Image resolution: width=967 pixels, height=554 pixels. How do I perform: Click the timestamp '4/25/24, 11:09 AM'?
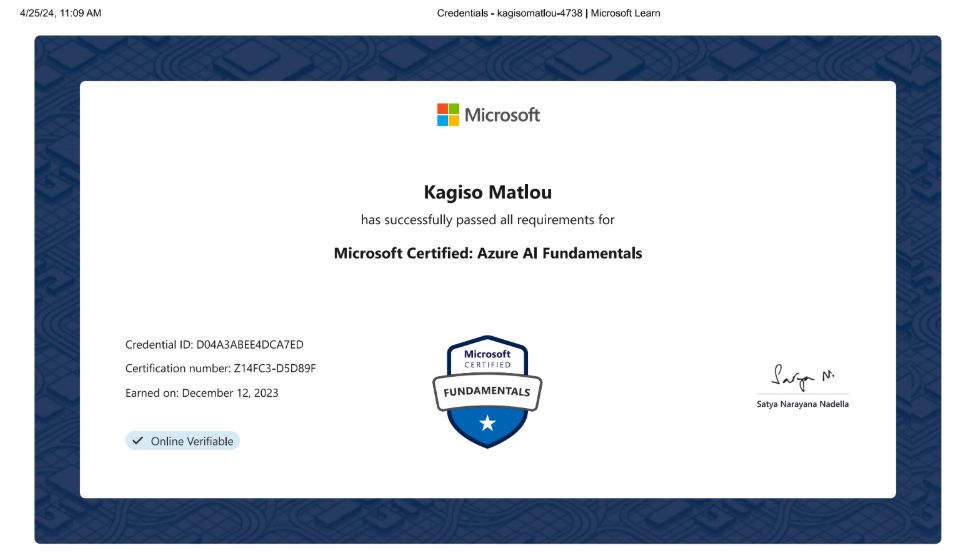tap(60, 13)
